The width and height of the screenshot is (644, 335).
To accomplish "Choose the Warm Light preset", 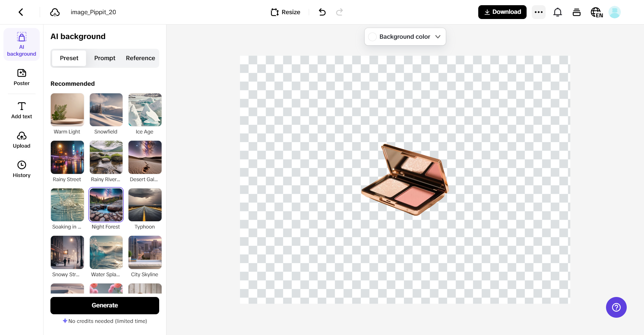I will pos(67,110).
